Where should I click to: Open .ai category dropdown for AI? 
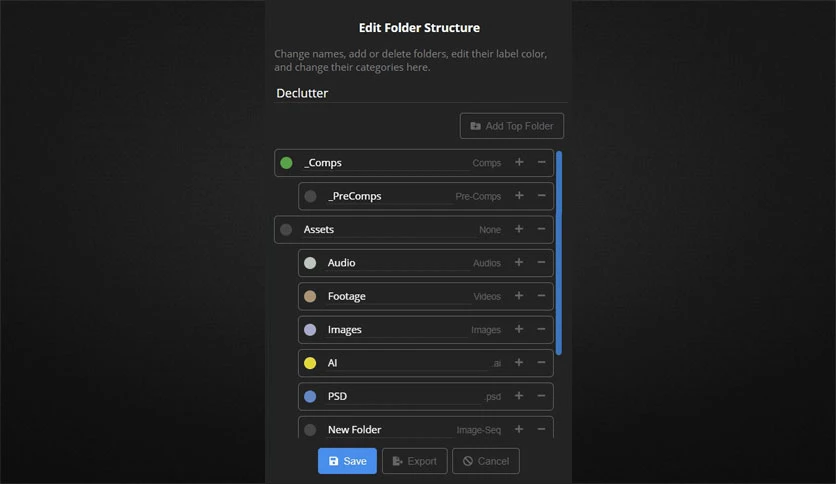click(x=497, y=364)
